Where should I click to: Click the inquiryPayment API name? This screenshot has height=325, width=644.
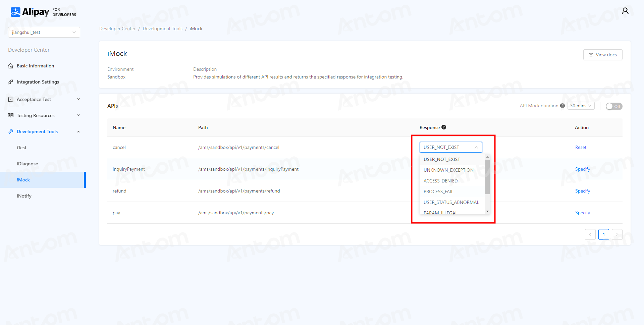pyautogui.click(x=129, y=169)
